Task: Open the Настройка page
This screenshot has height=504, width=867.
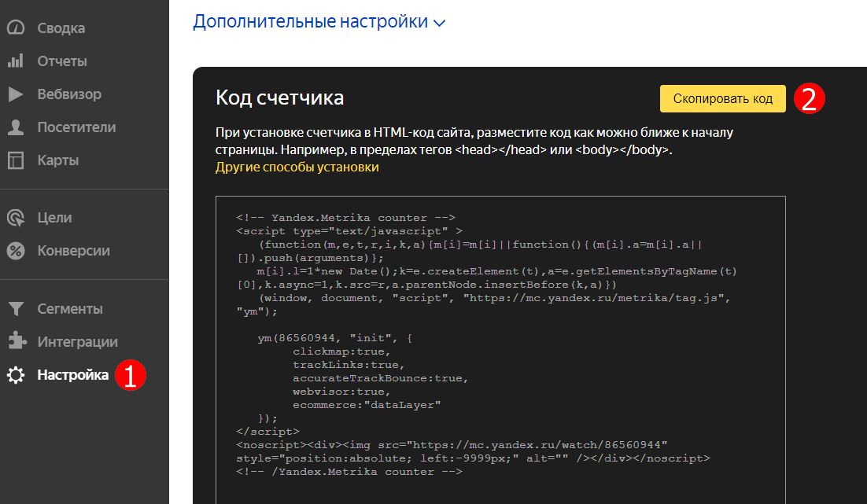Action: click(73, 375)
